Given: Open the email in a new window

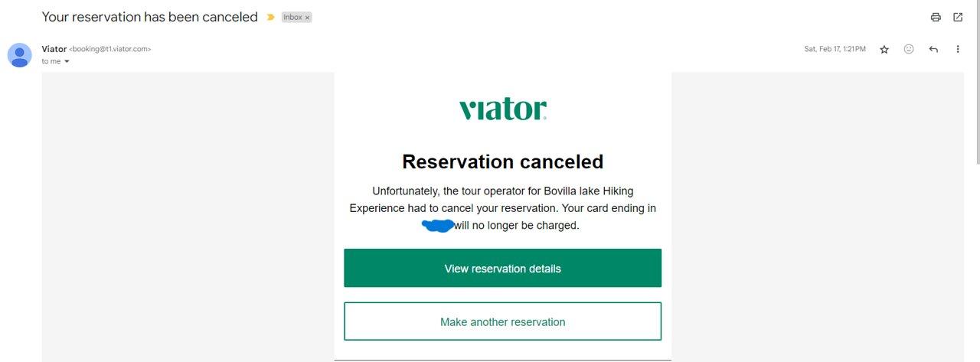Looking at the screenshot, I should click(x=958, y=17).
